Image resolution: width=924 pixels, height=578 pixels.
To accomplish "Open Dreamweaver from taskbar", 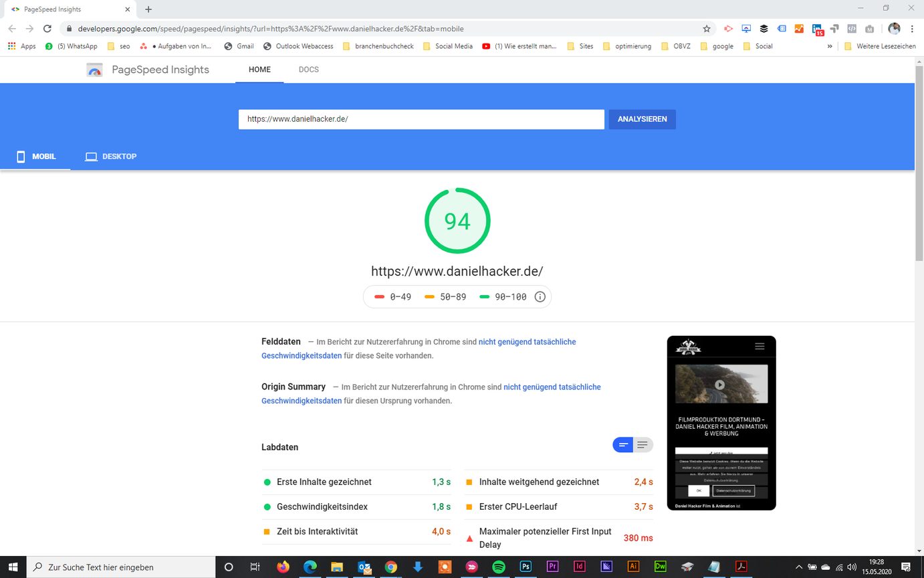I will point(660,567).
